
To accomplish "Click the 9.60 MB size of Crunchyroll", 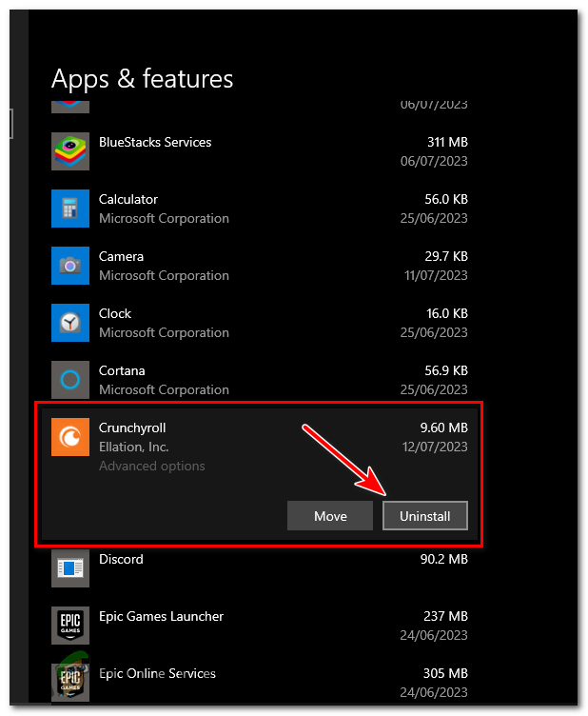I will tap(443, 428).
